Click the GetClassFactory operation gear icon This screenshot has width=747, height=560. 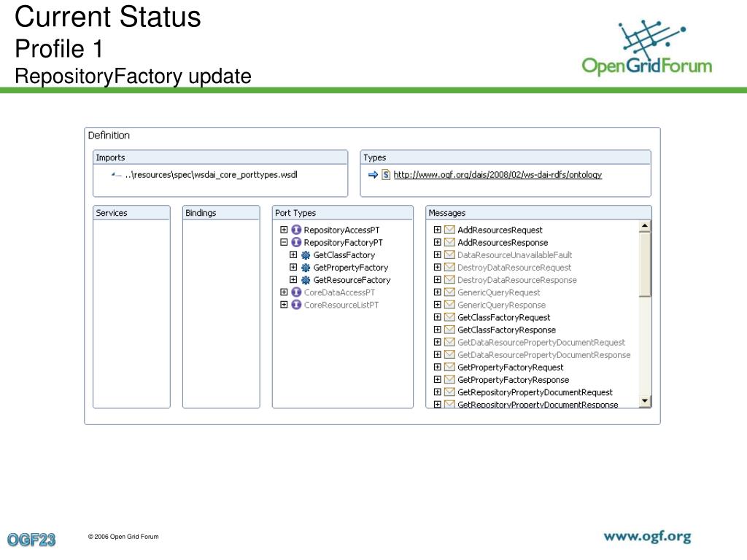click(306, 255)
